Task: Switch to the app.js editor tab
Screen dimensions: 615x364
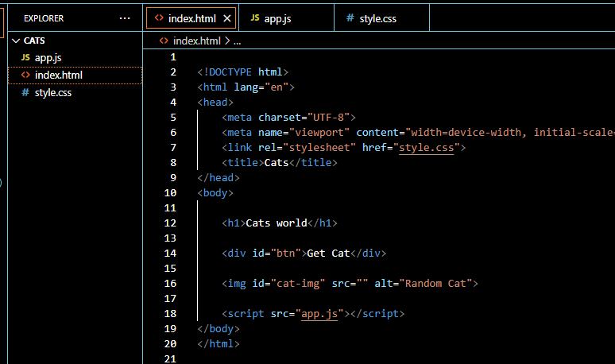Action: (279, 18)
